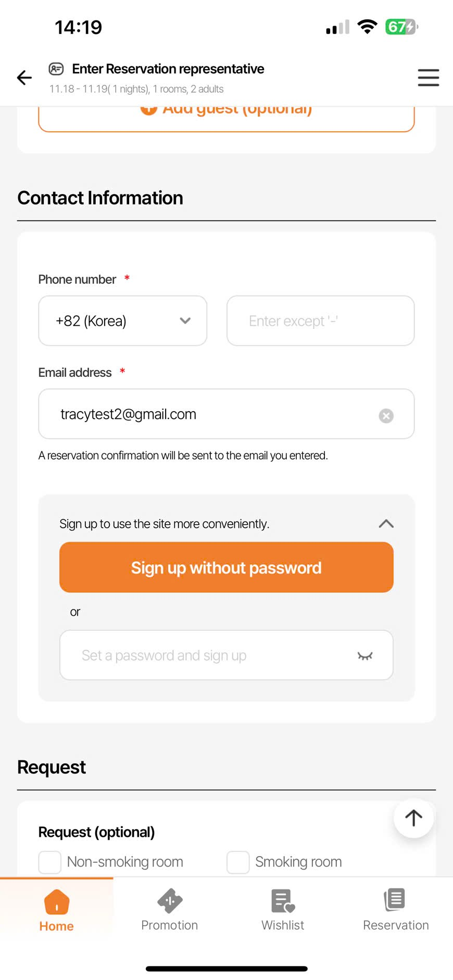
Task: Tap Add guest (optional) button
Action: 227,116
